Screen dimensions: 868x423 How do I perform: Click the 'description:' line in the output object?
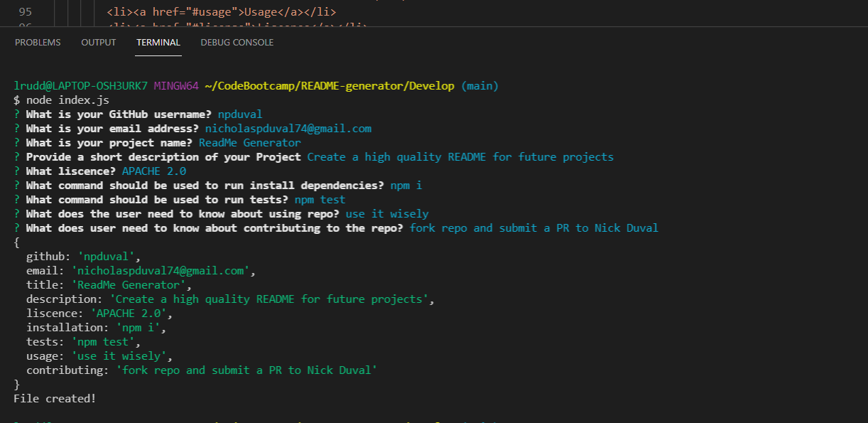click(x=230, y=299)
